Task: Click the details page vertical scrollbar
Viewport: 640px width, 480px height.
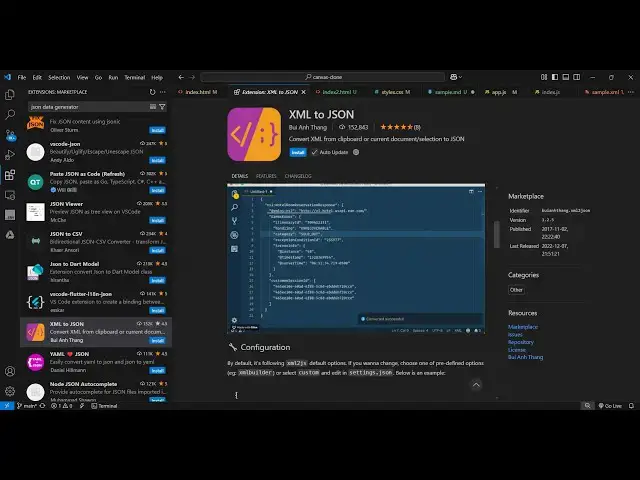Action: pos(497,235)
